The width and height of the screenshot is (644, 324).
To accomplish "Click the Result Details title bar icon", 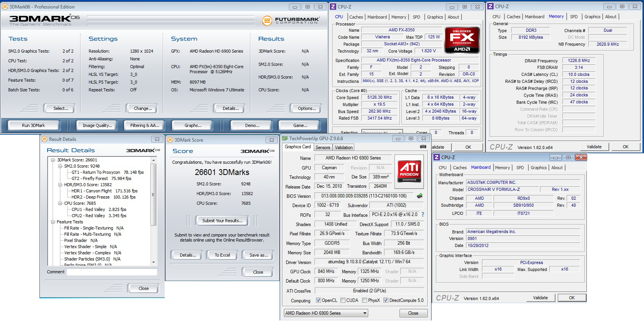I will (44, 139).
